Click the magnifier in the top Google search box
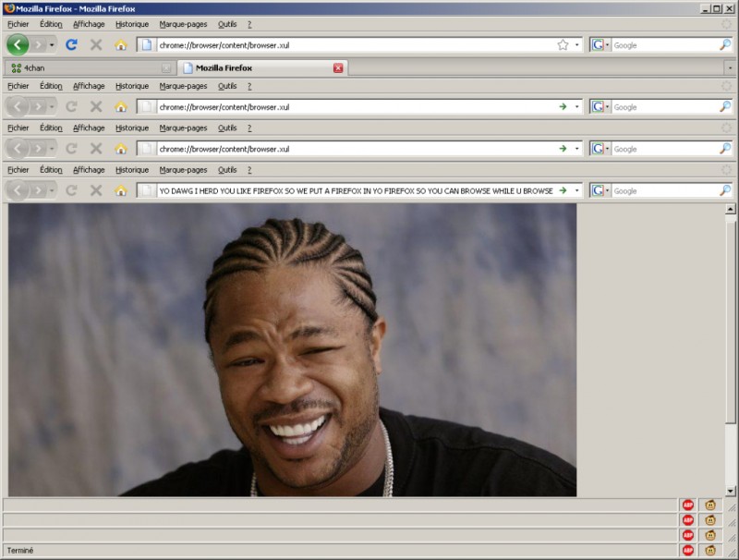Screen dimensions: 739x560 point(725,44)
